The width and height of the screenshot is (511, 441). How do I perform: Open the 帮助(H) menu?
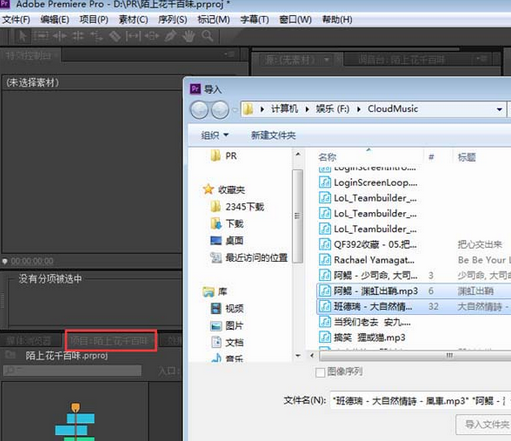337,19
